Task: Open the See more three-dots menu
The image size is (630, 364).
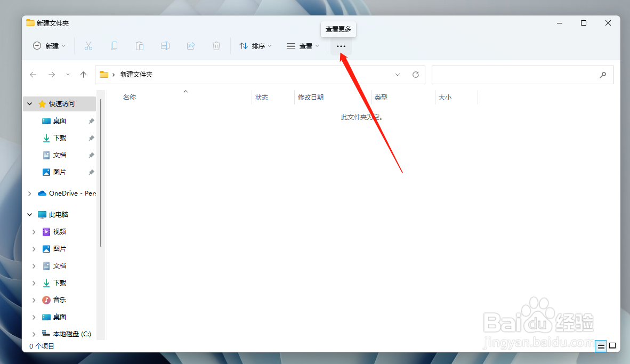Action: [341, 46]
